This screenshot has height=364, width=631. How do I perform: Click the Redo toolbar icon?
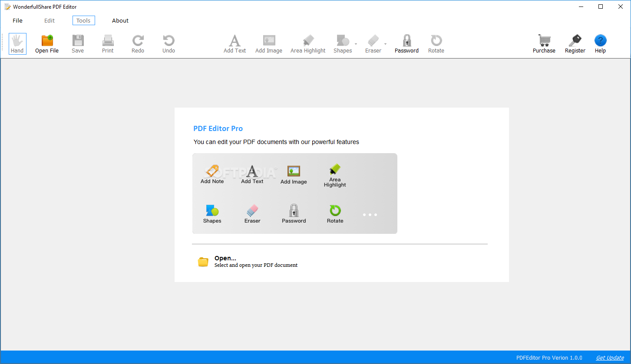click(x=138, y=44)
